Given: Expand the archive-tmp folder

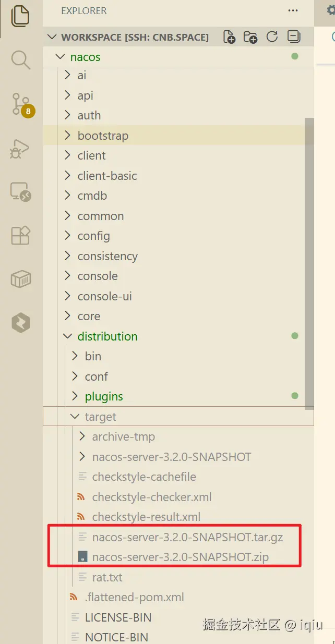Looking at the screenshot, I should [123, 437].
